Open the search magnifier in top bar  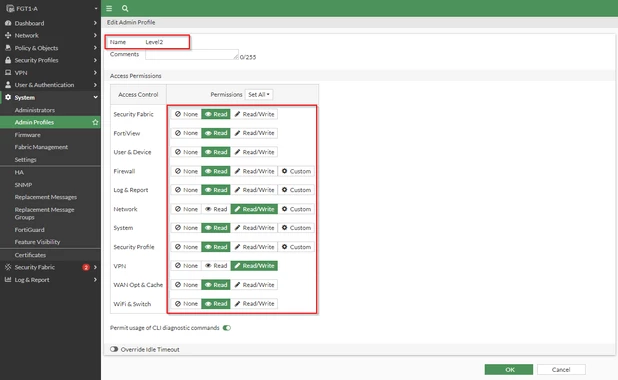point(125,8)
